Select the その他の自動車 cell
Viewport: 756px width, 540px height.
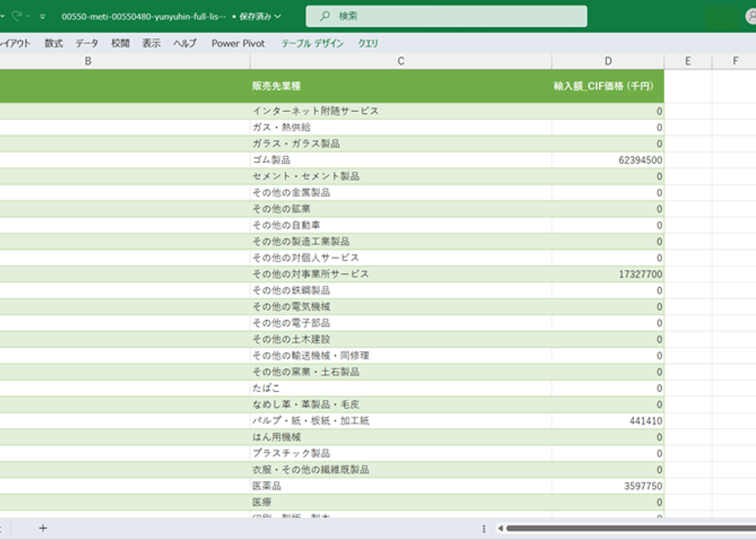pyautogui.click(x=401, y=225)
